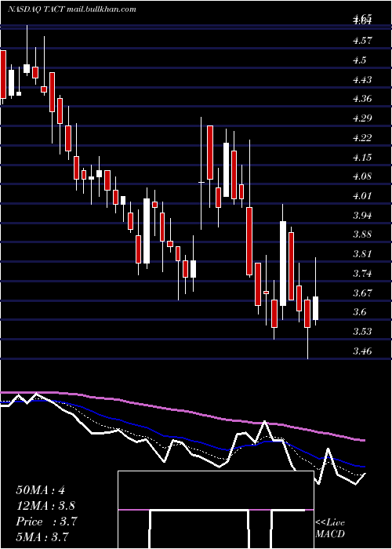This screenshot has width=392, height=549.
Task: Click the 5MA : 3.7 legend text
Action: [x=42, y=536]
